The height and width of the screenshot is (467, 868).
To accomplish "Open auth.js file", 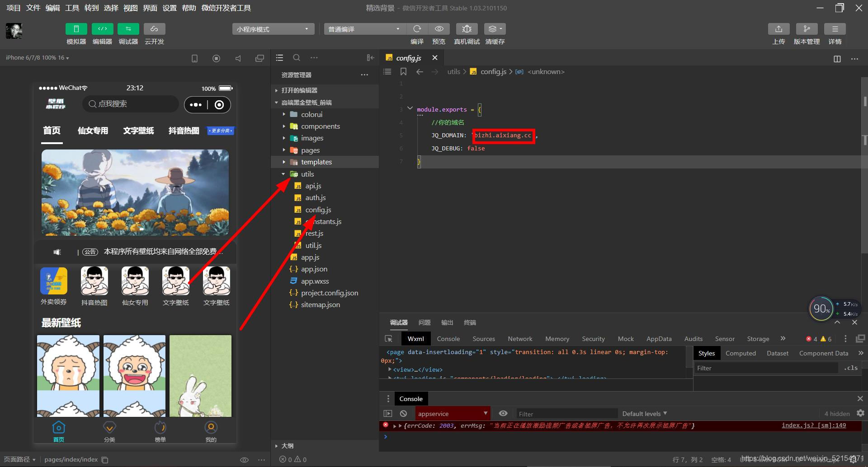I will (x=315, y=198).
